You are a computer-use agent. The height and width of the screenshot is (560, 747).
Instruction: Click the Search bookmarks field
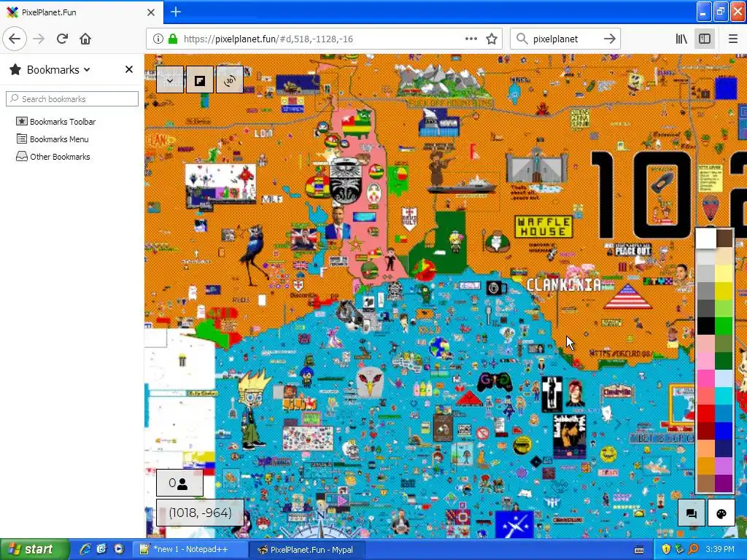click(x=72, y=99)
